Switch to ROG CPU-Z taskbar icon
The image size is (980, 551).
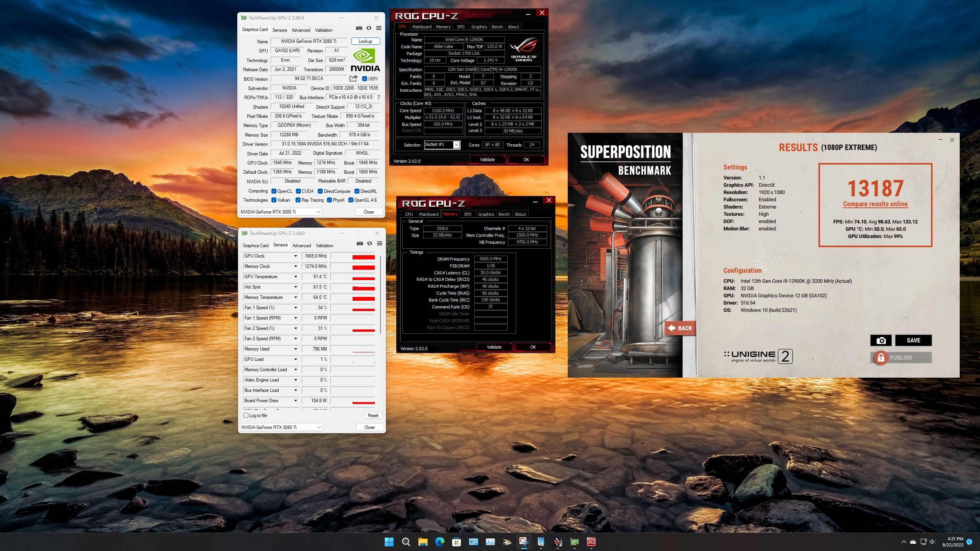[x=591, y=542]
